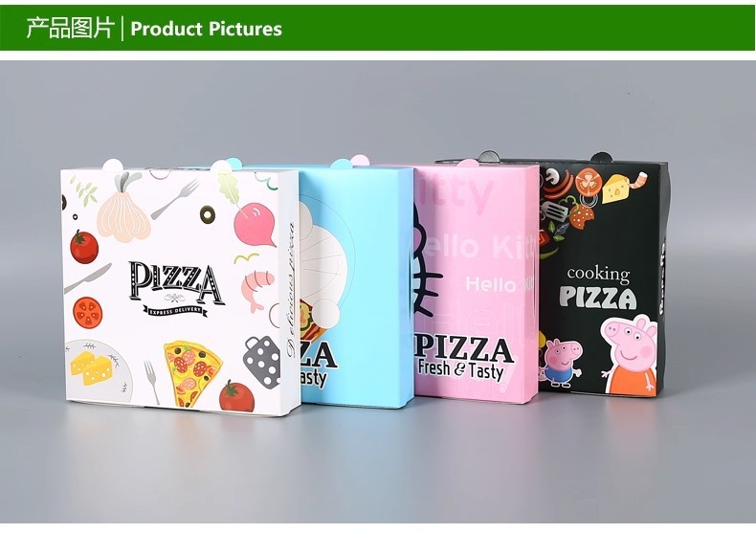Select the pink Hello Kitty pizza box
This screenshot has height=533, width=756.
pyautogui.click(x=477, y=283)
